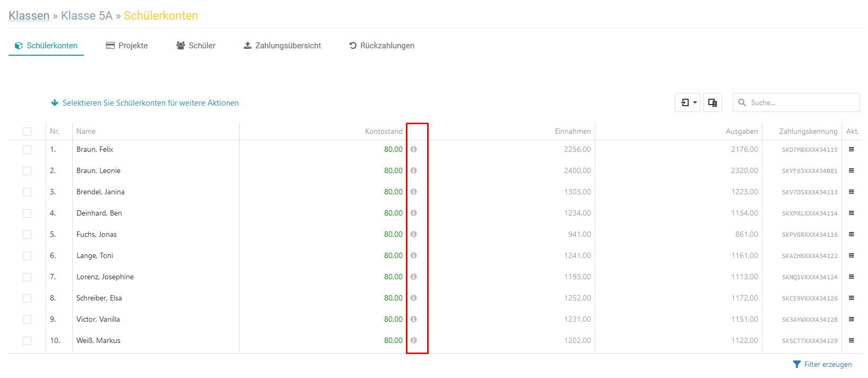Open actions menu for Lorenz, Josephine row
The height and width of the screenshot is (378, 868).
[x=852, y=277]
